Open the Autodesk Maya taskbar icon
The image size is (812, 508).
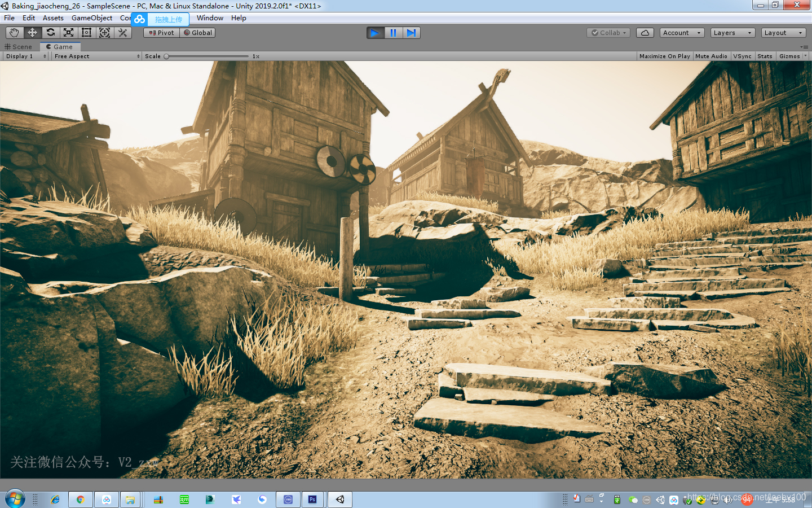pos(210,500)
